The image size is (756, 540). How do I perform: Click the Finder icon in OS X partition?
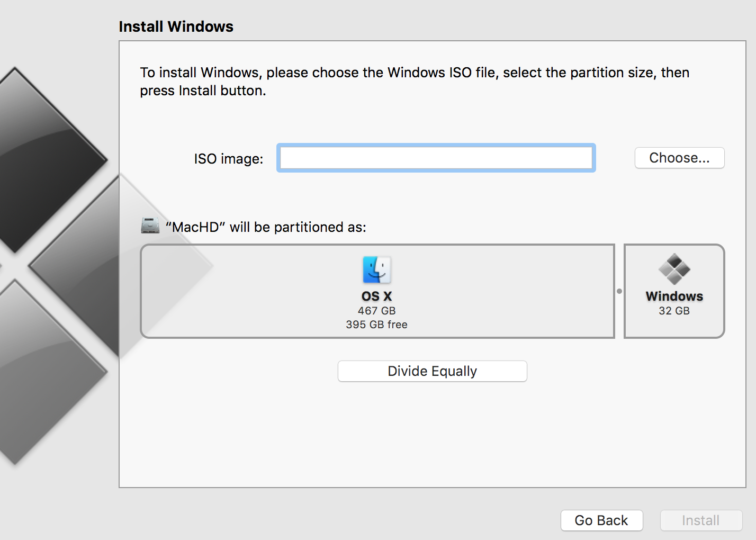click(377, 269)
